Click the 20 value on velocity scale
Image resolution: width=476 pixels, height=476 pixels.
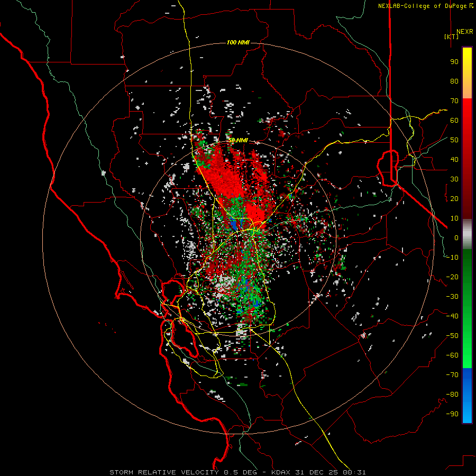pos(454,198)
